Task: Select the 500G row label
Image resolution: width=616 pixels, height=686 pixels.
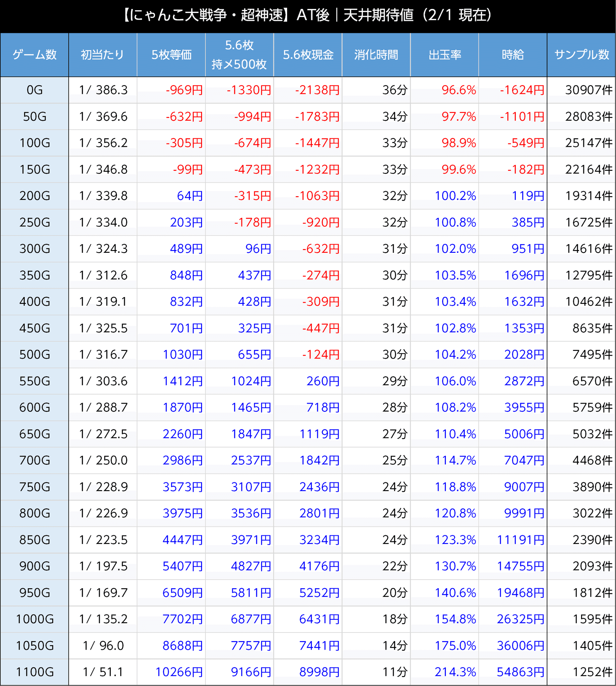Action: click(x=34, y=354)
